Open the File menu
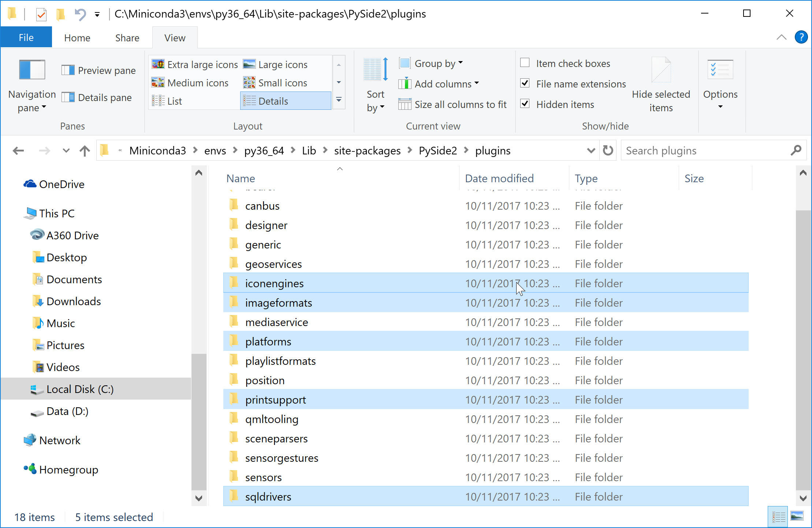This screenshot has height=528, width=812. point(26,38)
